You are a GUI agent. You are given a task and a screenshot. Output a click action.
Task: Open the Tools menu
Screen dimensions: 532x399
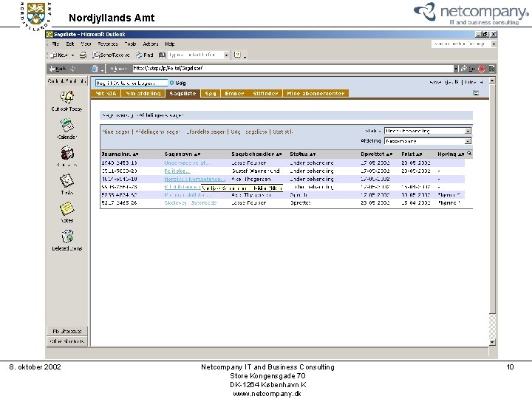(x=130, y=44)
